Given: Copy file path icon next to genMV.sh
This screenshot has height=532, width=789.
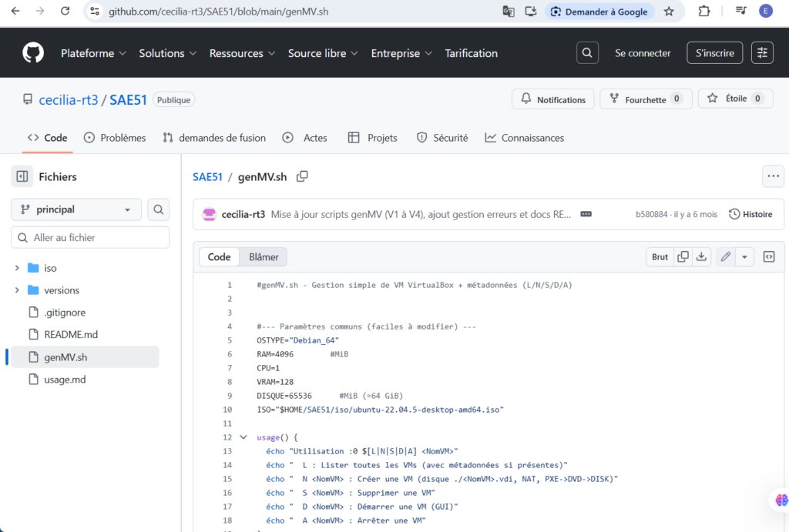Looking at the screenshot, I should (302, 176).
